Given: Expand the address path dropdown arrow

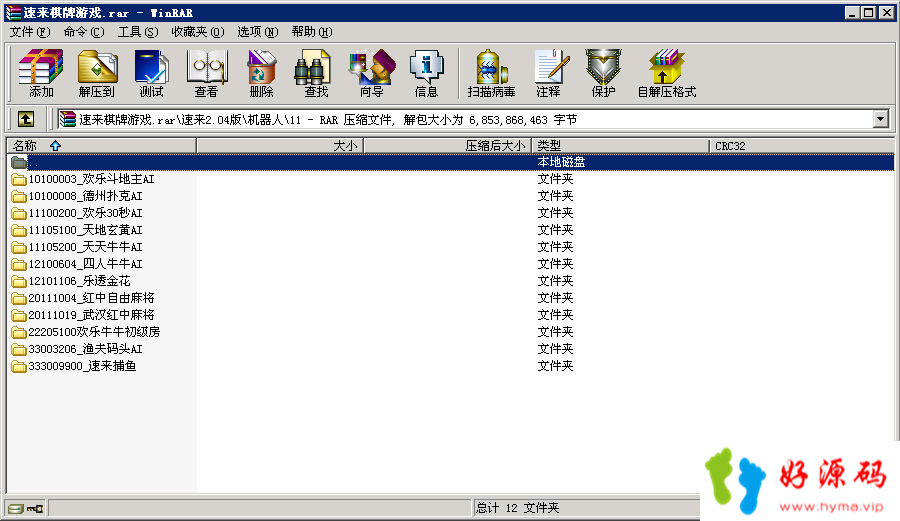Looking at the screenshot, I should (x=880, y=119).
